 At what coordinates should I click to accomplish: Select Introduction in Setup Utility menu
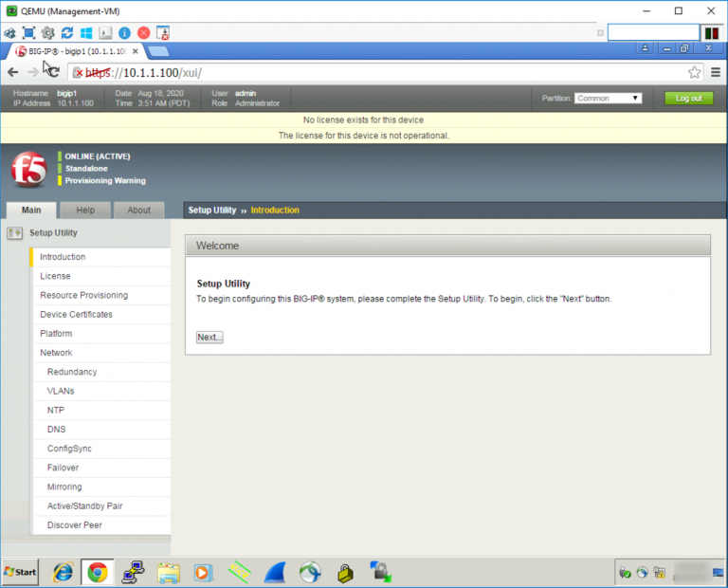click(100, 257)
